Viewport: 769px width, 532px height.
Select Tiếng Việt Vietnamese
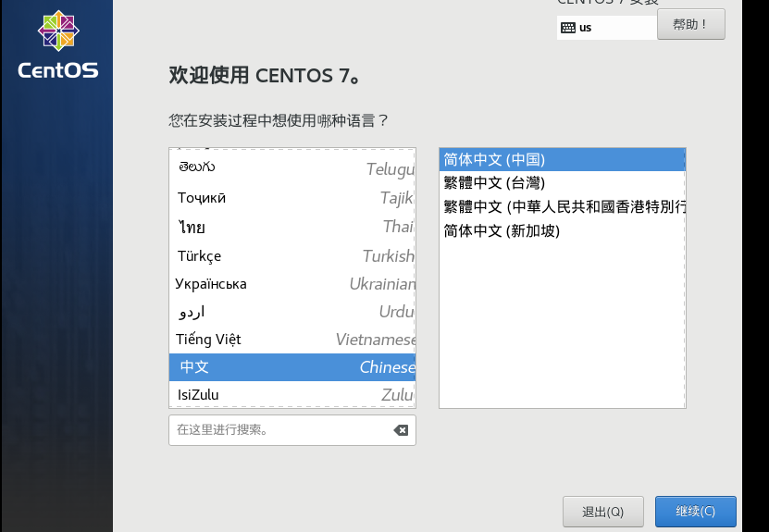292,340
